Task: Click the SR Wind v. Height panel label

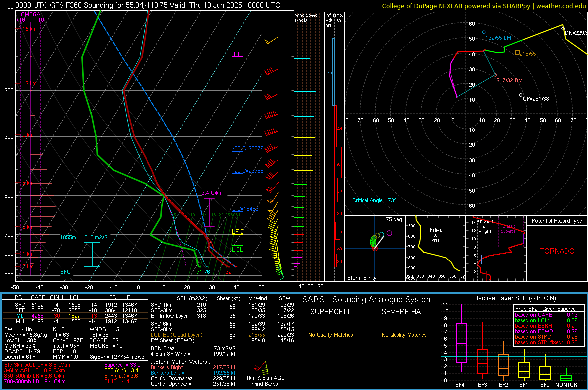Action: point(485,227)
